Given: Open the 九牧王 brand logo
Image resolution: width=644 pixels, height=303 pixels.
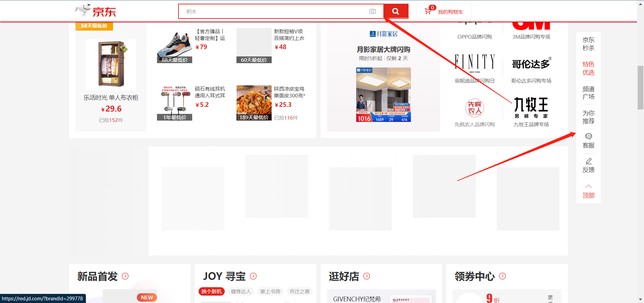Looking at the screenshot, I should tap(531, 108).
